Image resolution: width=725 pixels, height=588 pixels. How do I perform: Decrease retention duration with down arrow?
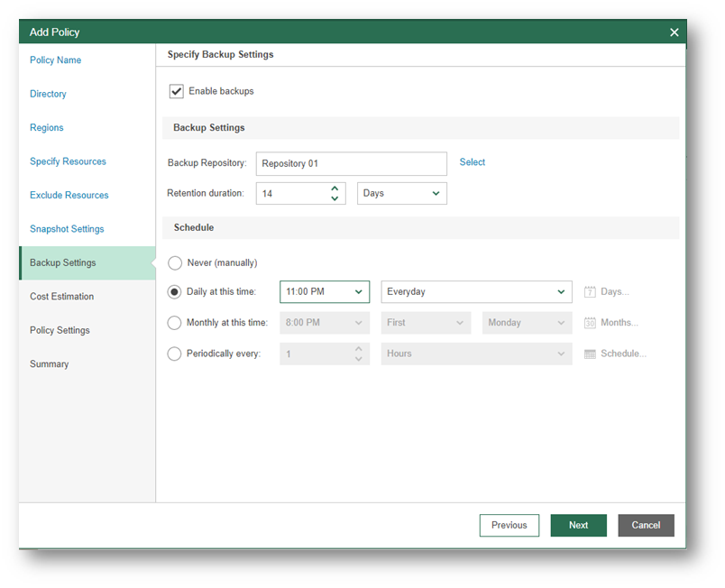[x=335, y=198]
